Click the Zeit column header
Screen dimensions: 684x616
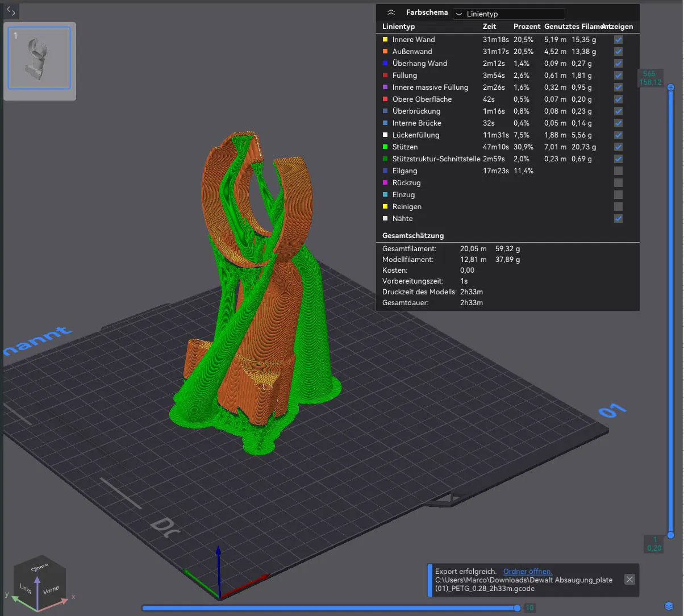tap(489, 27)
